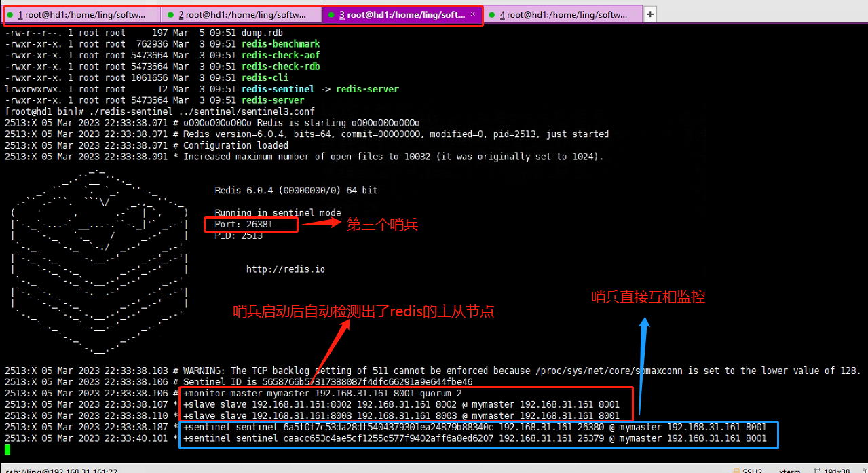
Task: Click the '+monitor master mymaster' log line
Action: click(x=322, y=393)
